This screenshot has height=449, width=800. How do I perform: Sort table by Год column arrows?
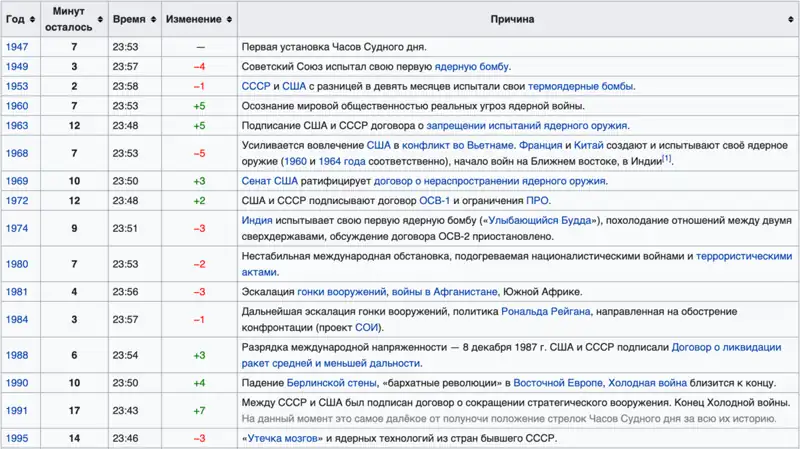[32, 19]
